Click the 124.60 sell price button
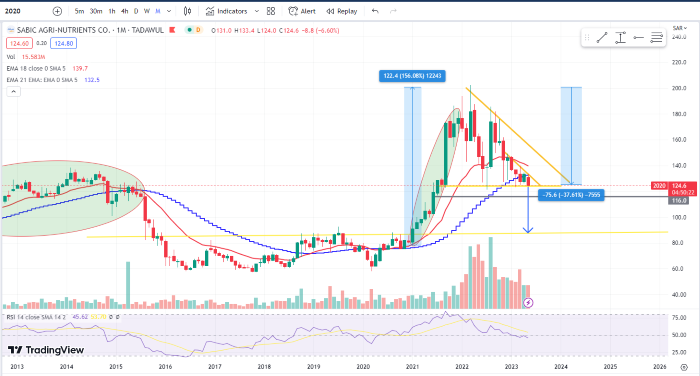The width and height of the screenshot is (700, 376). point(19,43)
